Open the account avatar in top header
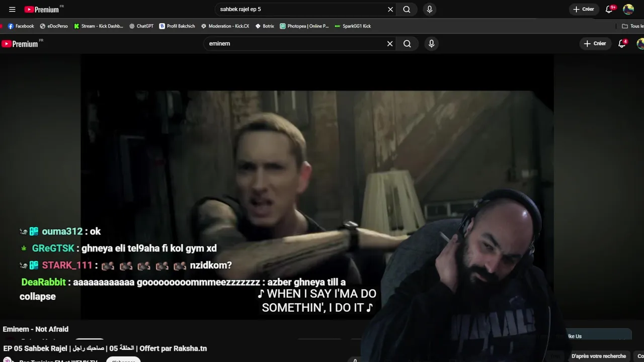644x362 pixels. point(628,9)
